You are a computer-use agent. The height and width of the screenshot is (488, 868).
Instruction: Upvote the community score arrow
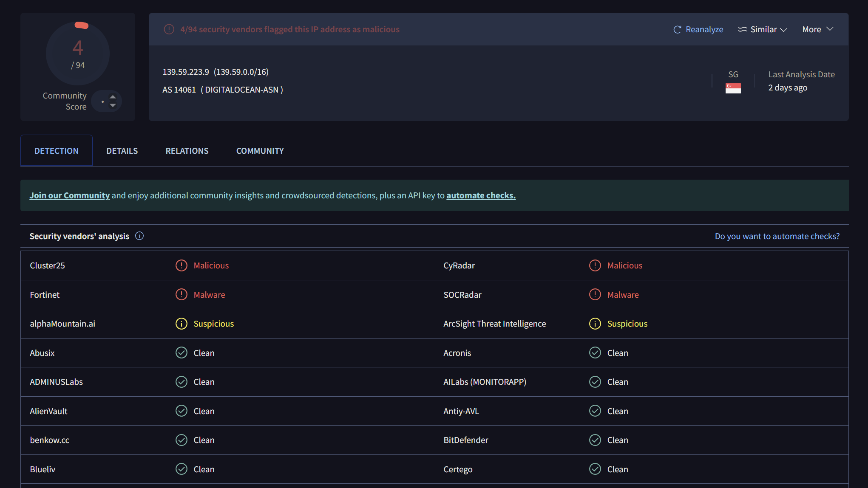click(113, 97)
